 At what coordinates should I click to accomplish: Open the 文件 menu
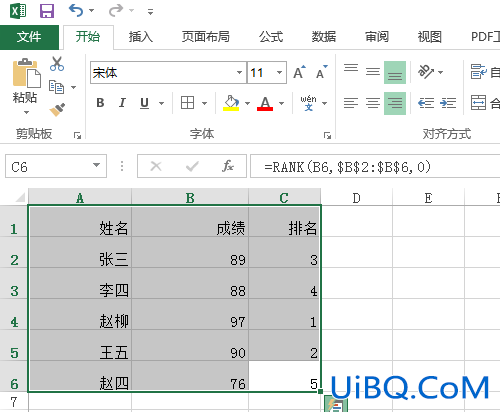coord(29,37)
